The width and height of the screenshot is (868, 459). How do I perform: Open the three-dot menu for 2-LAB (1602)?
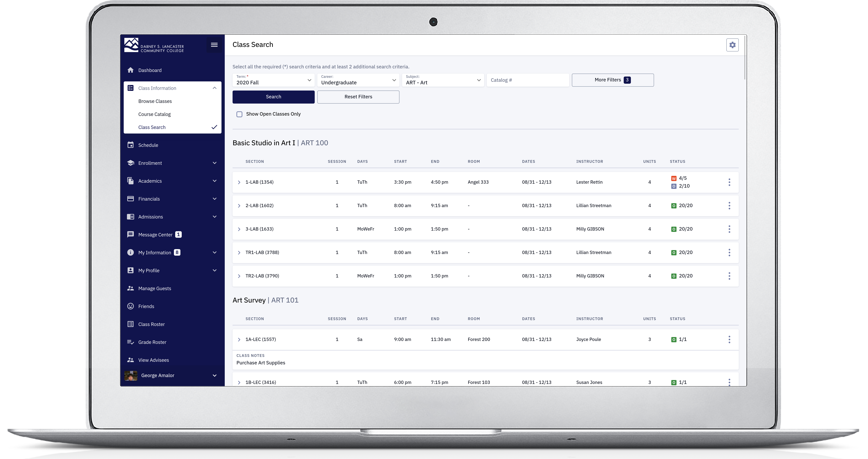point(729,205)
